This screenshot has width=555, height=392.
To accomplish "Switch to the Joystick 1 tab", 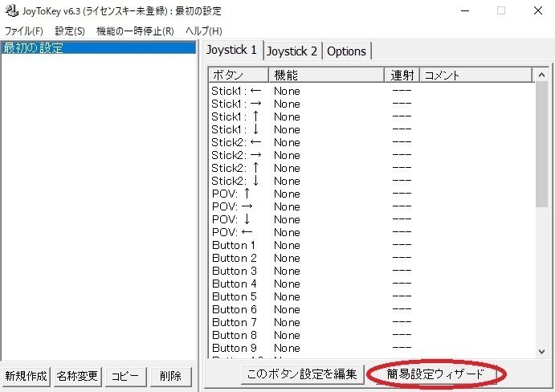I will click(x=231, y=50).
